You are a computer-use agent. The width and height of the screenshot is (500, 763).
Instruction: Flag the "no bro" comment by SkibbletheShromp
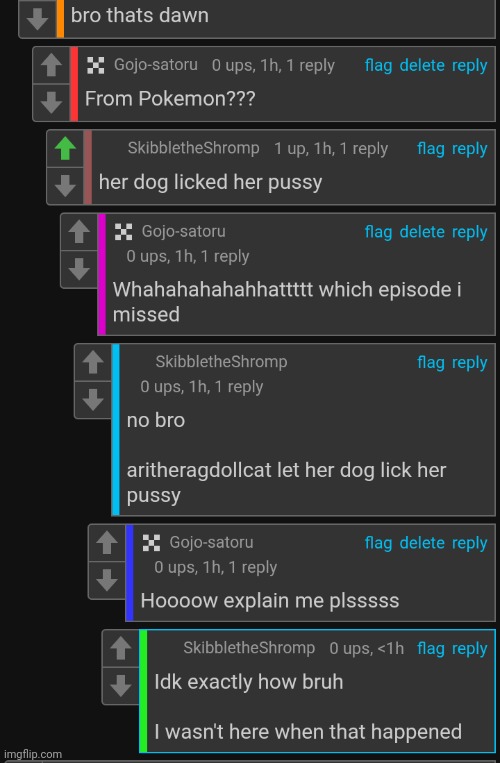430,363
